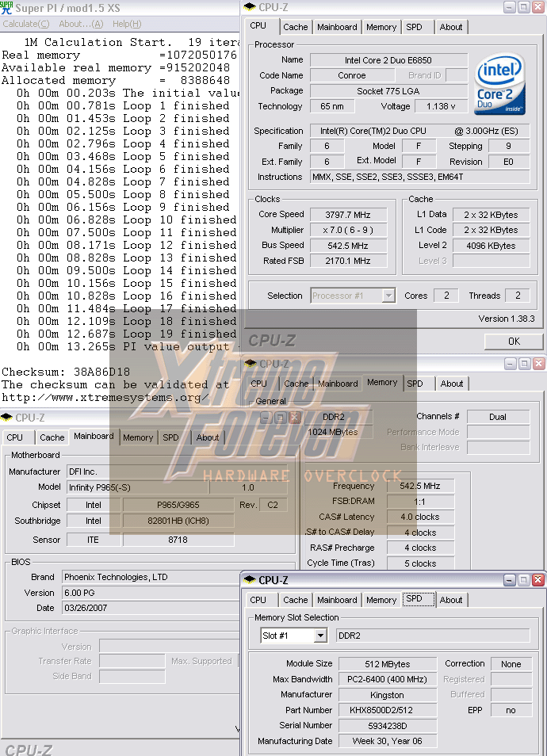The width and height of the screenshot is (547, 756).
Task: Click the Southbridge value '82801HB (ICH8)'
Action: click(x=178, y=521)
